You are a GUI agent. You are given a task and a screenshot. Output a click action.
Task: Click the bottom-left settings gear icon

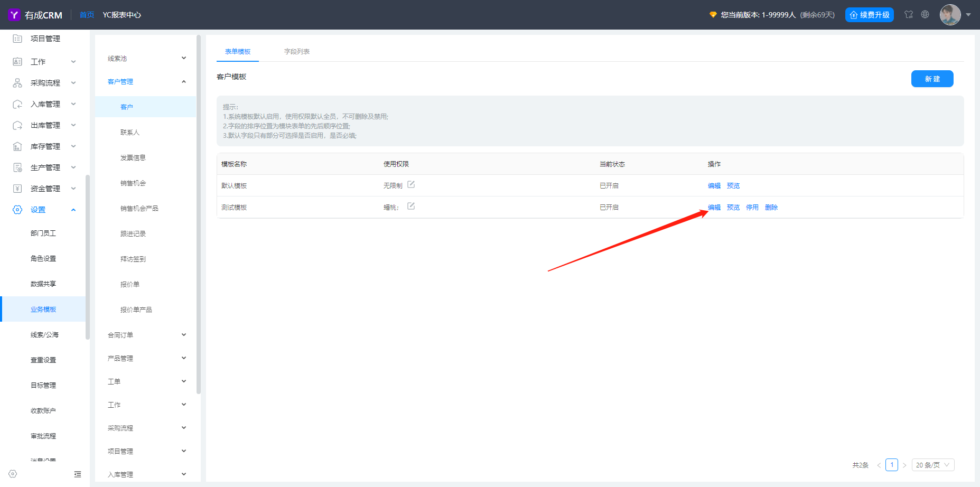point(13,474)
